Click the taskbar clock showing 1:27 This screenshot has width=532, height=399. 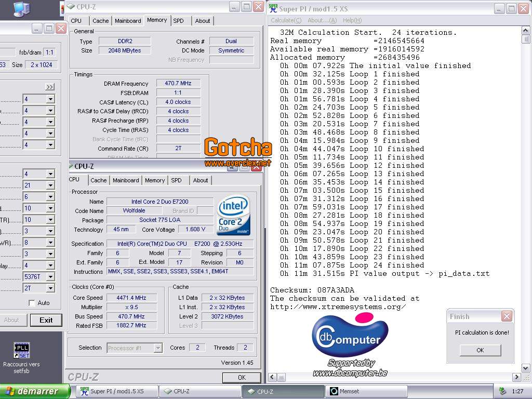click(x=517, y=391)
